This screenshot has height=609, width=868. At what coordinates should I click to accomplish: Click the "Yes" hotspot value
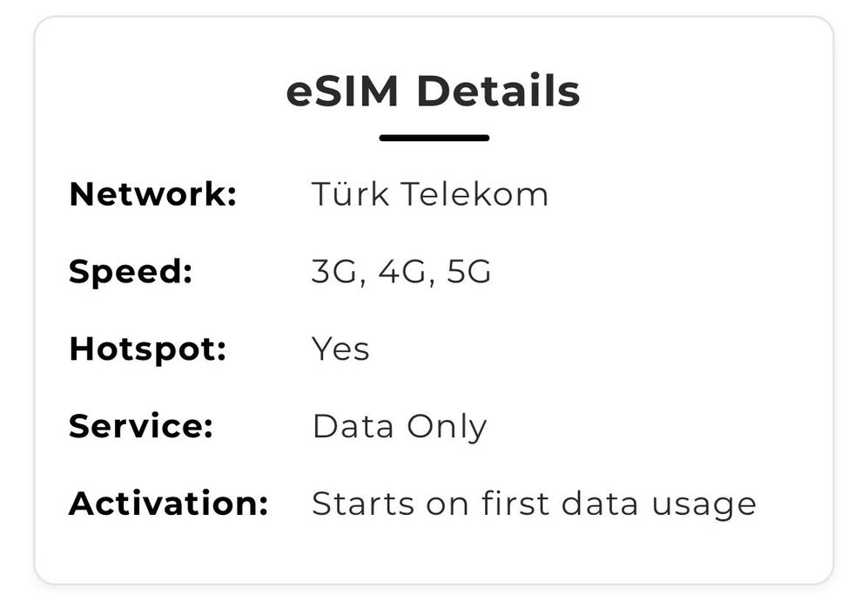(340, 349)
